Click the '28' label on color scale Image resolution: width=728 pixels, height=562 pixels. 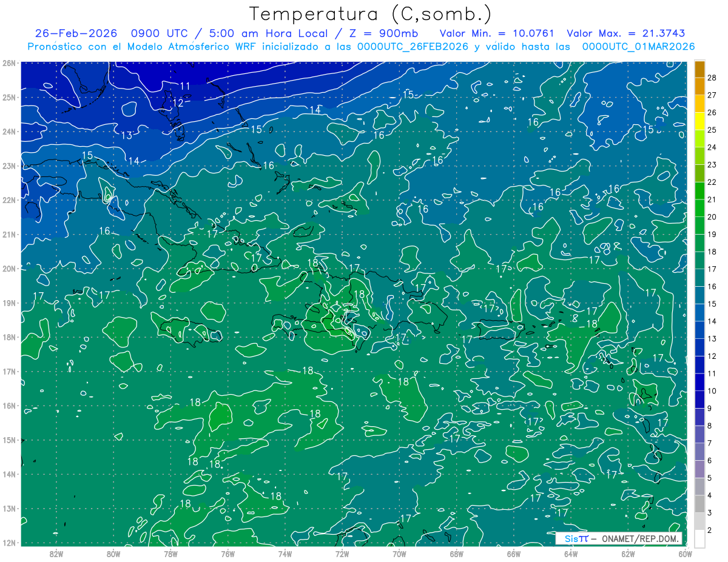[x=712, y=77]
